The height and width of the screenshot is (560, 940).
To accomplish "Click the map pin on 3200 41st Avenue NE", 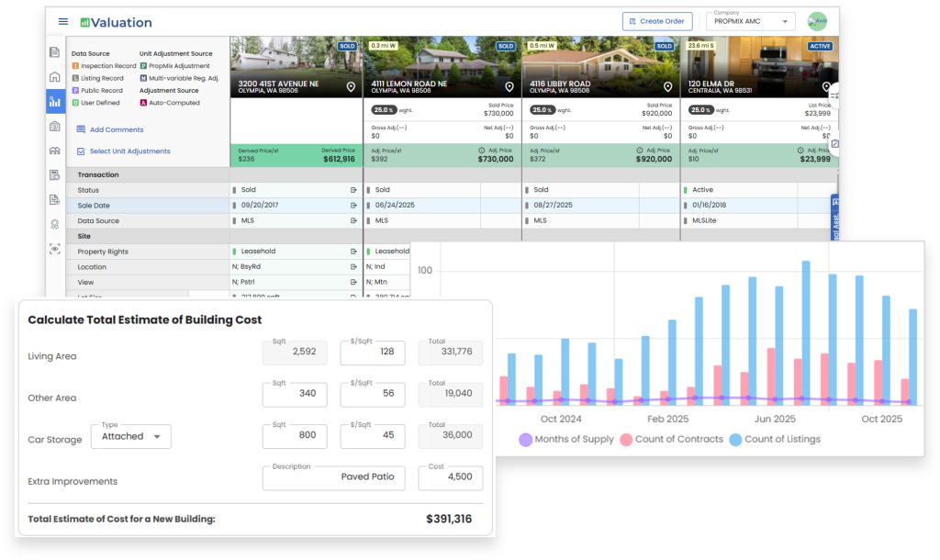I will click(x=351, y=86).
